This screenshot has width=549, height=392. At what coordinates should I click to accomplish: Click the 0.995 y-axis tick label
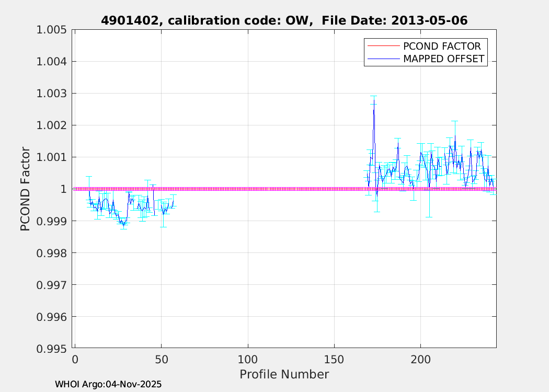pyautogui.click(x=52, y=349)
